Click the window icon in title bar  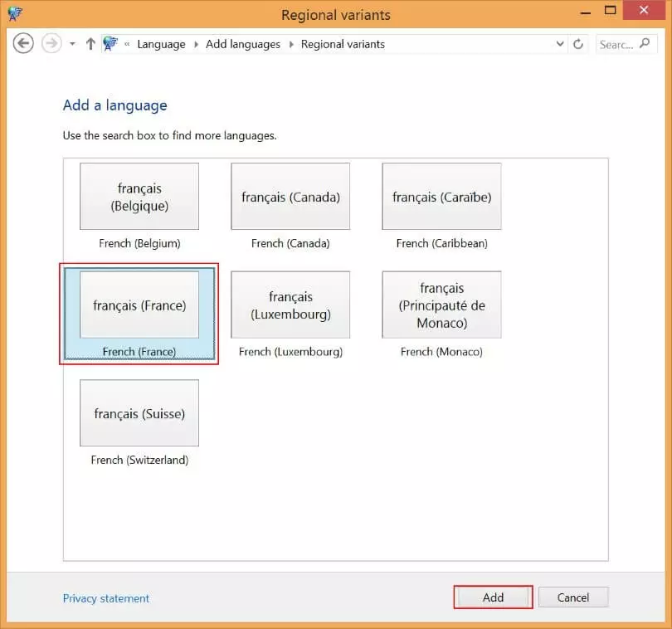click(x=15, y=14)
